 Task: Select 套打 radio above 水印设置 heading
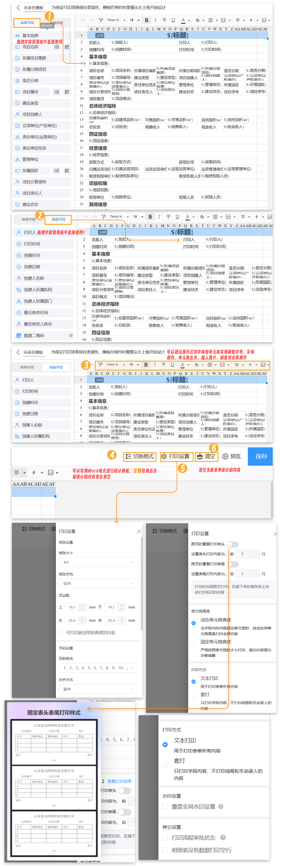[x=165, y=765]
